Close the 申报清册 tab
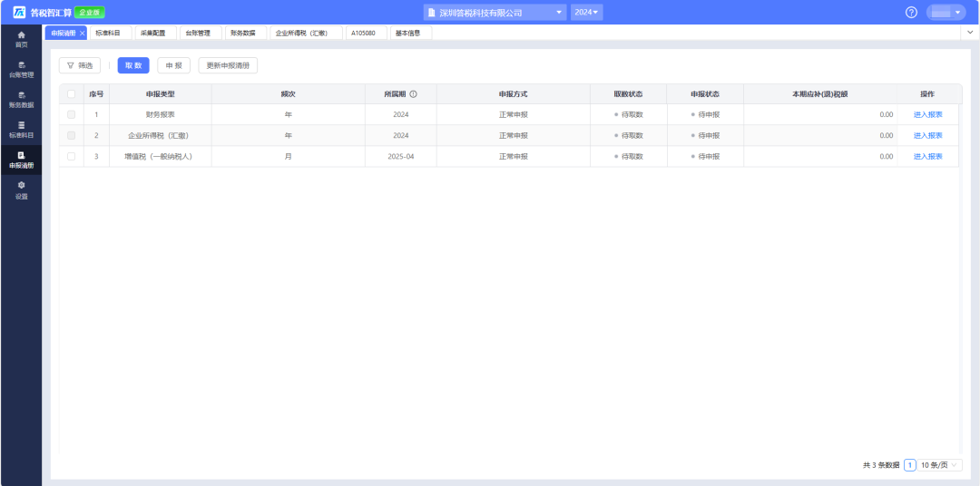 point(83,33)
